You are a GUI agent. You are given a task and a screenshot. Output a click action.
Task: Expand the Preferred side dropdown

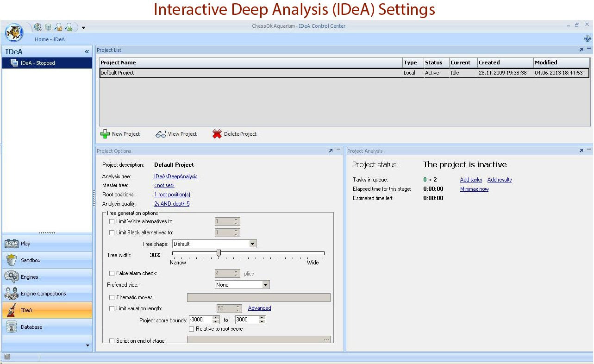tap(266, 285)
